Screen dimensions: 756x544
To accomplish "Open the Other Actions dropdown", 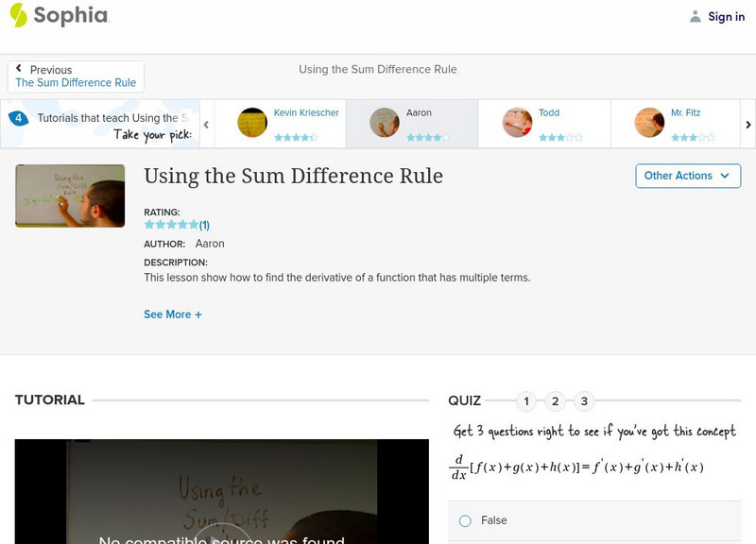I will [x=687, y=176].
